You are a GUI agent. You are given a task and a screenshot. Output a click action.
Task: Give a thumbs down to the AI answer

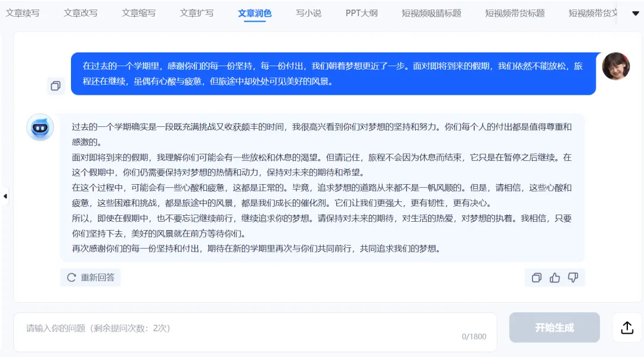pyautogui.click(x=574, y=277)
